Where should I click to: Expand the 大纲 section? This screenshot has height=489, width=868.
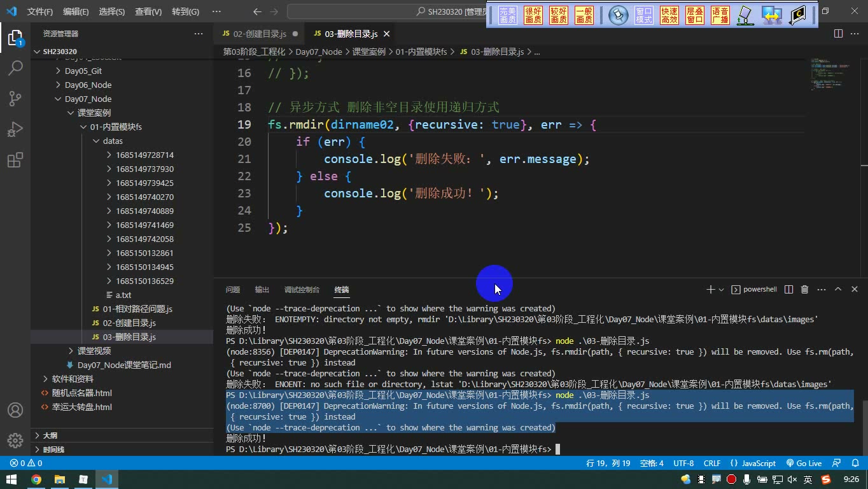50,436
